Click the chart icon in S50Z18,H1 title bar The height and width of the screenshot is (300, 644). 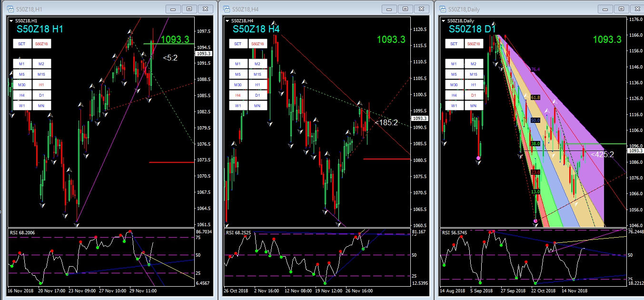(x=10, y=9)
